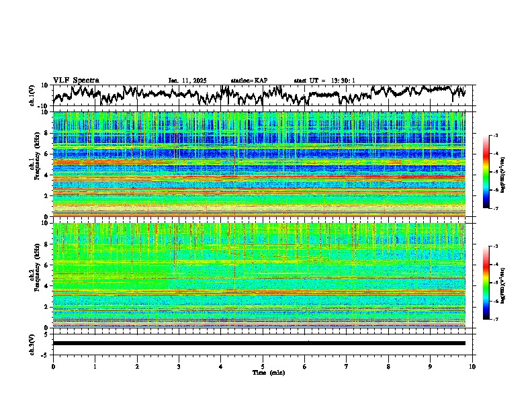Screen dimensions: 532x411
Task: Click the time axis tick label "5"
Action: [x=263, y=367]
